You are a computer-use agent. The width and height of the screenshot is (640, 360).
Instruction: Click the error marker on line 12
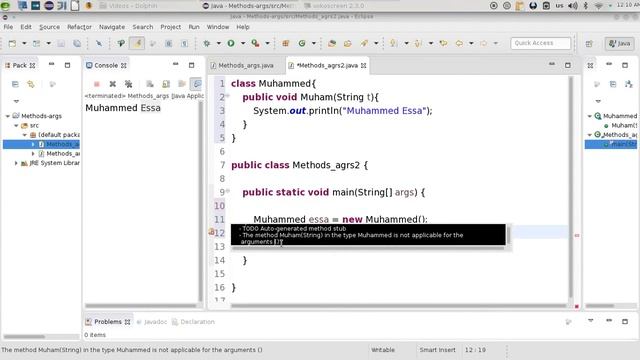coord(211,232)
